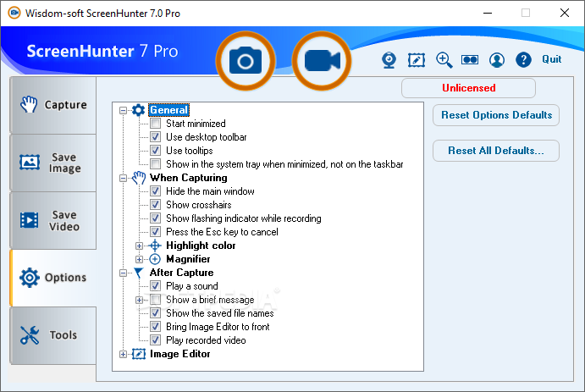
Task: Click the plus-circle icon beside Magnifier
Action: 155,259
